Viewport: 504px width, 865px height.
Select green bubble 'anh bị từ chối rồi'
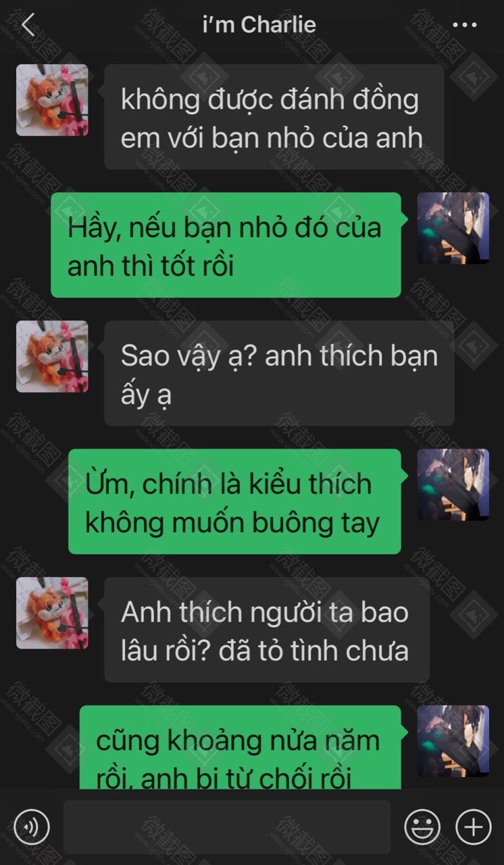coord(241,747)
